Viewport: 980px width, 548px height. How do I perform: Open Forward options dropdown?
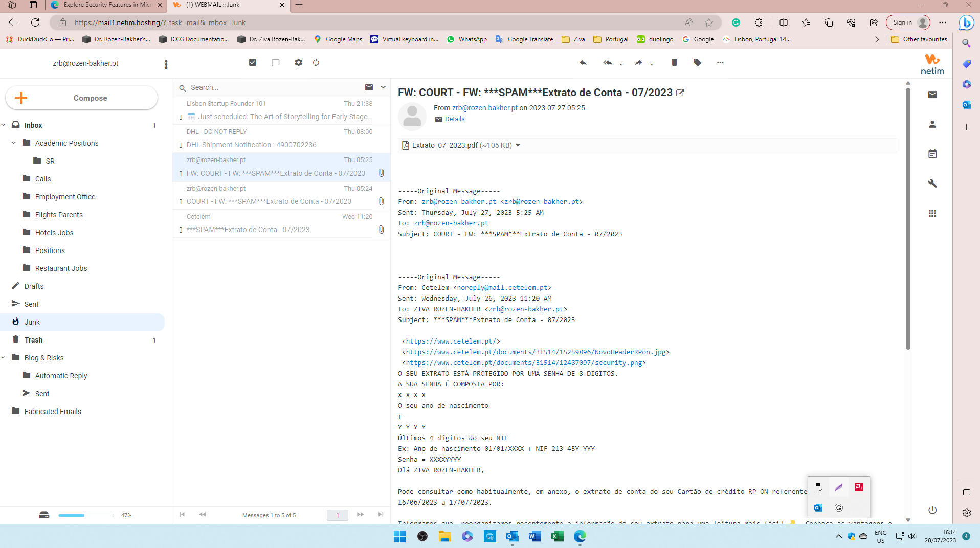(x=652, y=64)
